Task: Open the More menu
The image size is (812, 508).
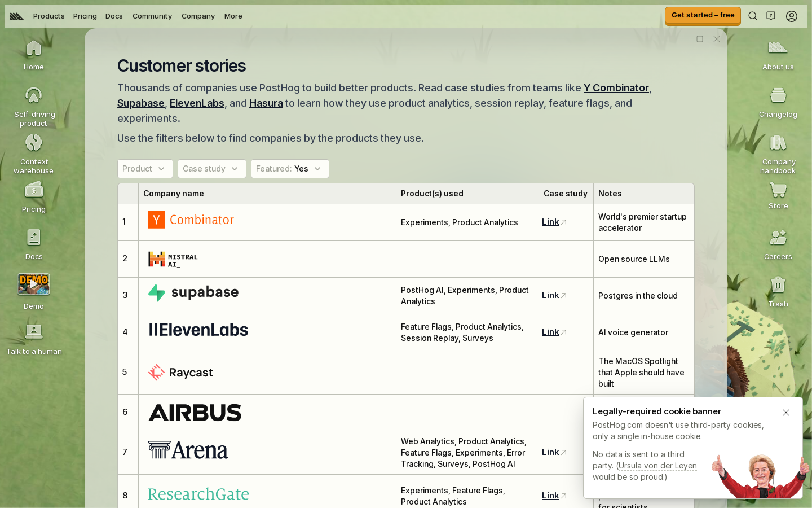Action: [233, 16]
